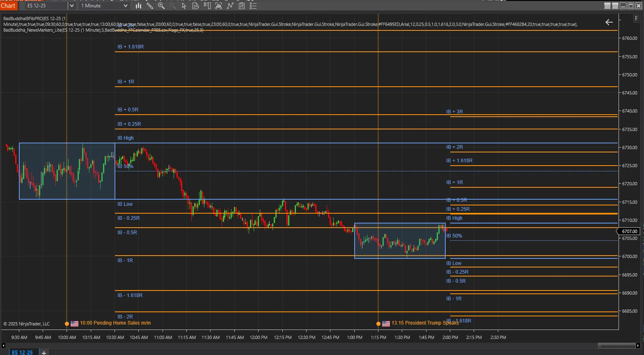This screenshot has height=355, width=644.
Task: Toggle the data box icon
Action: tap(195, 6)
